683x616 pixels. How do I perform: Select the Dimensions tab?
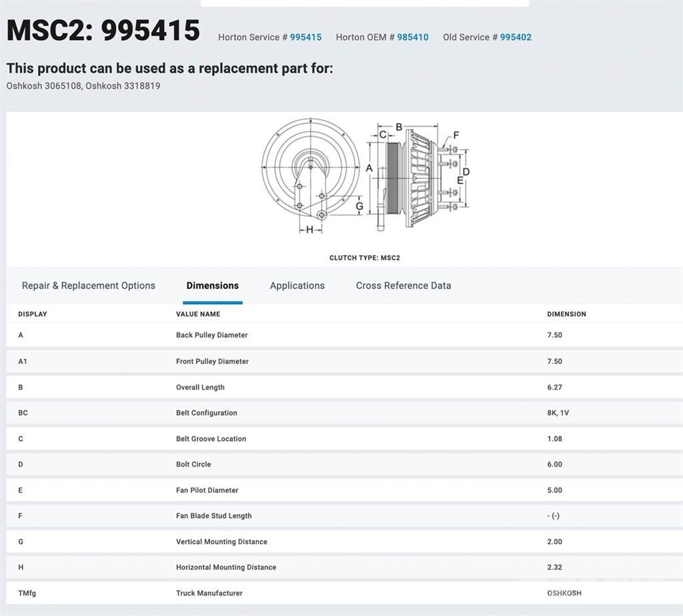pyautogui.click(x=212, y=286)
